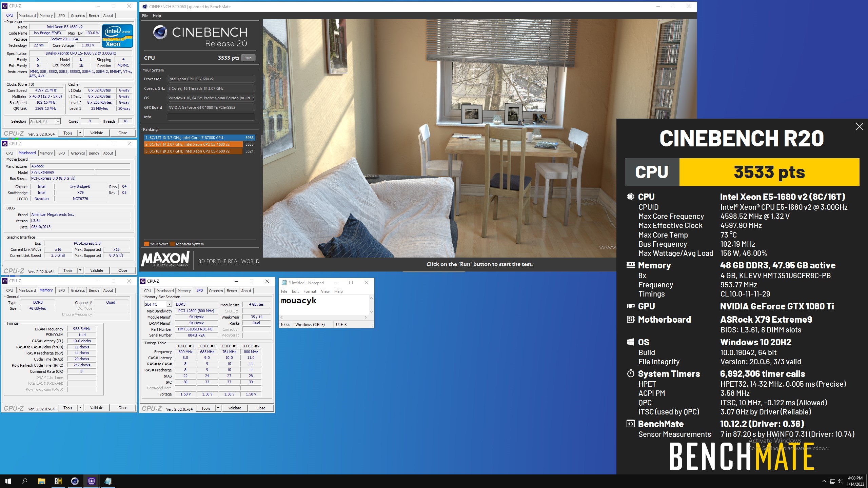Screen dimensions: 868x488
Task: Open the Tools dropdown in the top CPU-Z window
Action: 80,133
